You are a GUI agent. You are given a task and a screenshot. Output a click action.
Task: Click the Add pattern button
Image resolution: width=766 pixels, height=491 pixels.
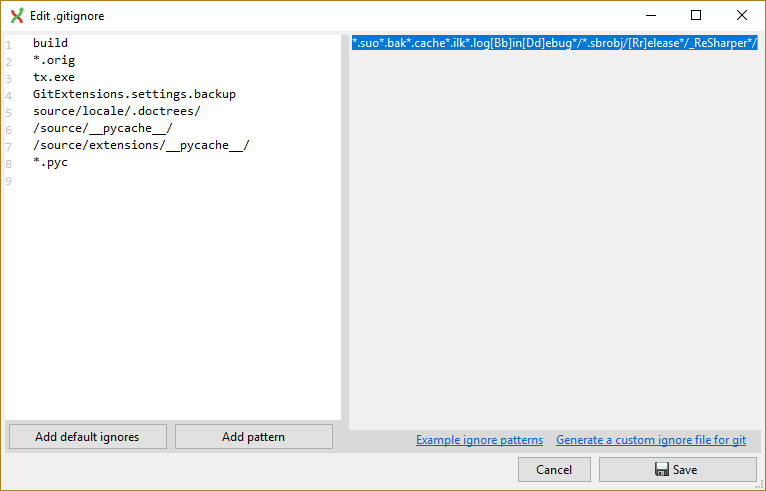click(254, 436)
